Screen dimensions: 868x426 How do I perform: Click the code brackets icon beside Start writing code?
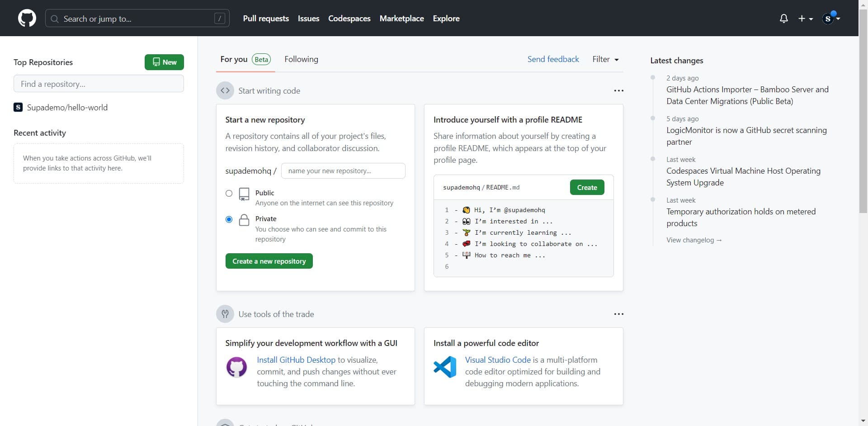[x=225, y=90]
